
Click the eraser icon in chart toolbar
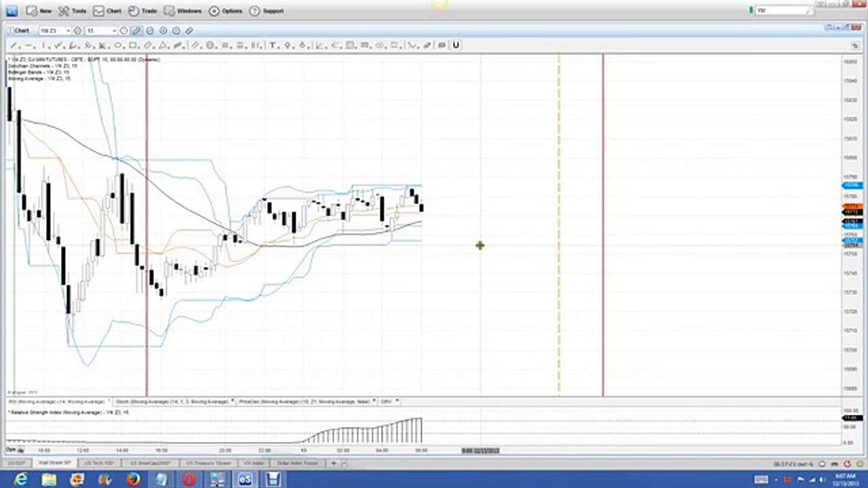point(189,30)
